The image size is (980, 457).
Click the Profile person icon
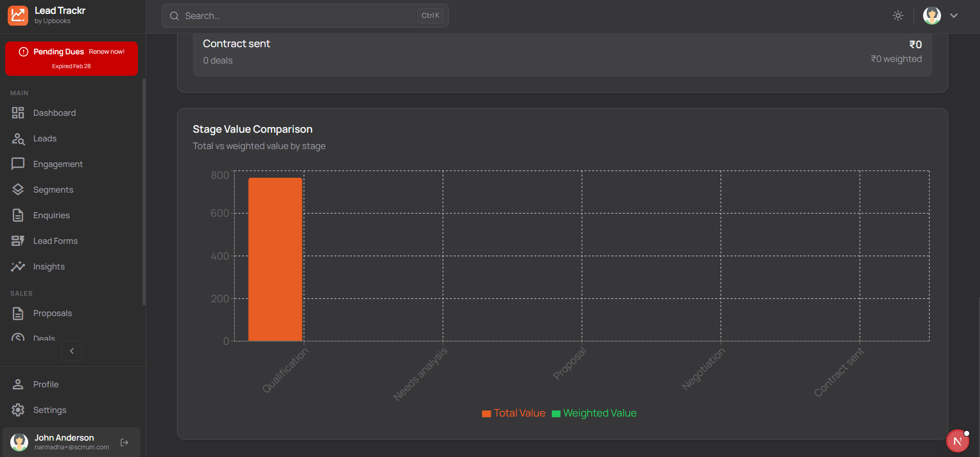point(18,384)
